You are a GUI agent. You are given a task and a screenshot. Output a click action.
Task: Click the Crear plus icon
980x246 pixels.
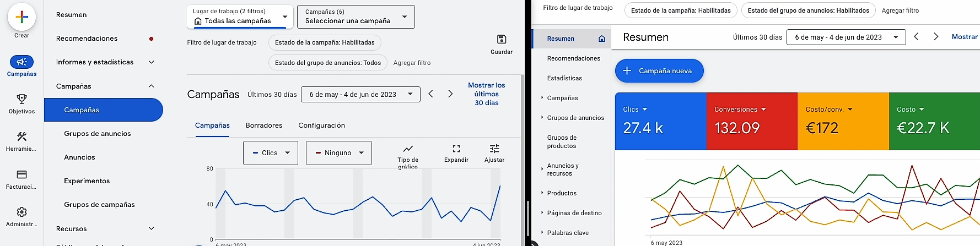pyautogui.click(x=22, y=17)
